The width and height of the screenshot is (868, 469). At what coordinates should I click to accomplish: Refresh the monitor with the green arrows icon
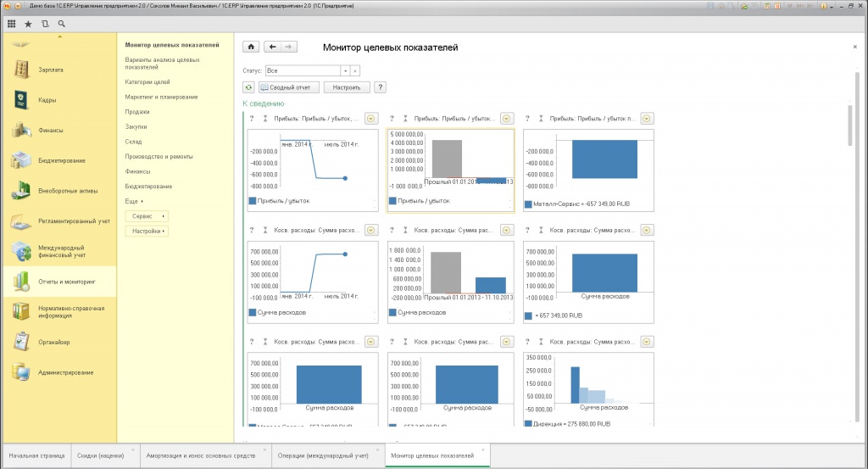(248, 87)
